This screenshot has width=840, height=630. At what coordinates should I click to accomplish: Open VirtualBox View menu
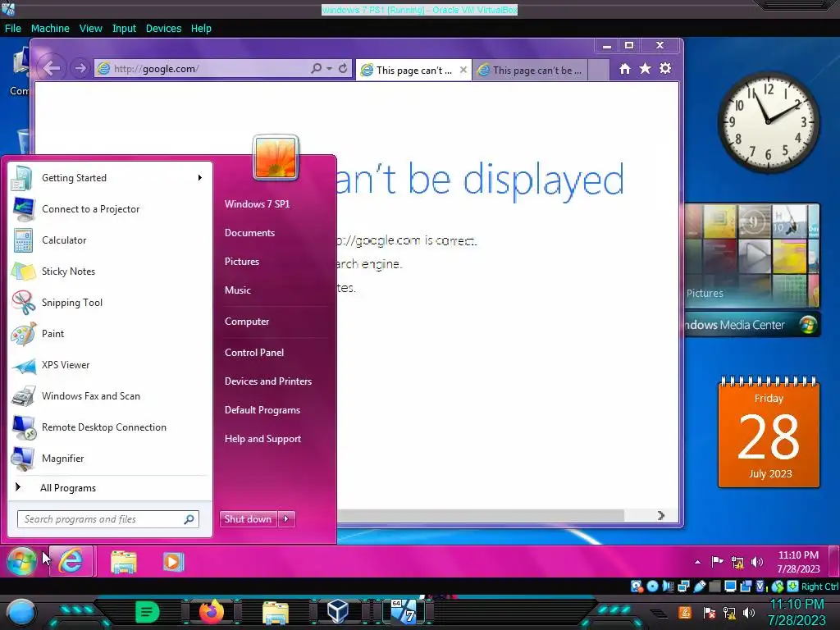(x=90, y=29)
